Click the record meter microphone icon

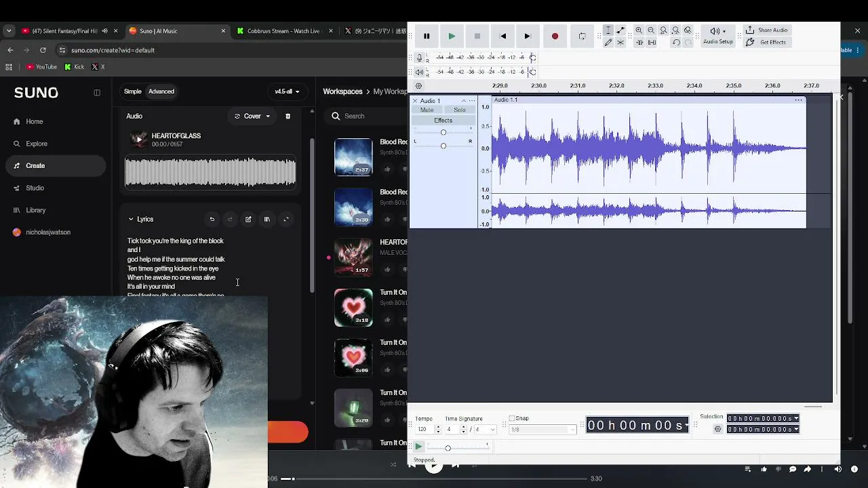click(x=420, y=58)
